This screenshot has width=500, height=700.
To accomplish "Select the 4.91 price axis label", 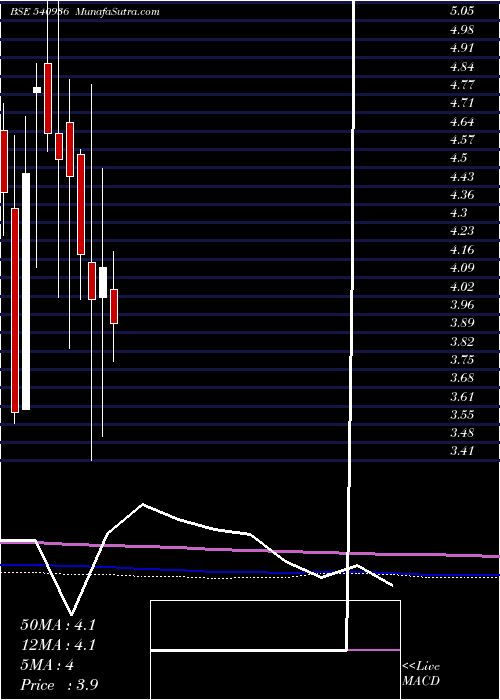I will click(x=462, y=48).
